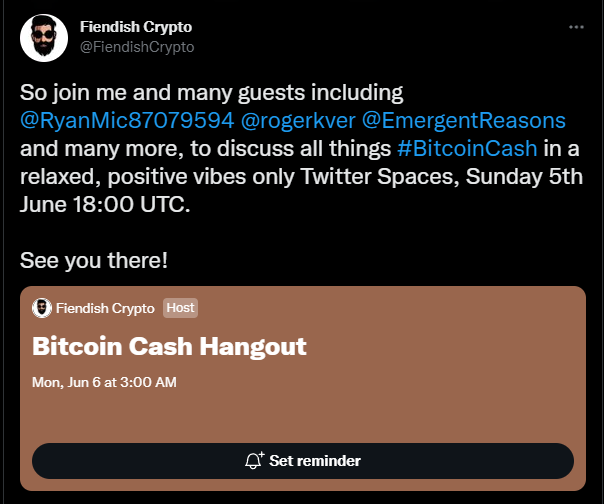This screenshot has height=504, width=604.
Task: Click the Mon, Jun 6 at 3:00 AM time
Action: point(104,382)
